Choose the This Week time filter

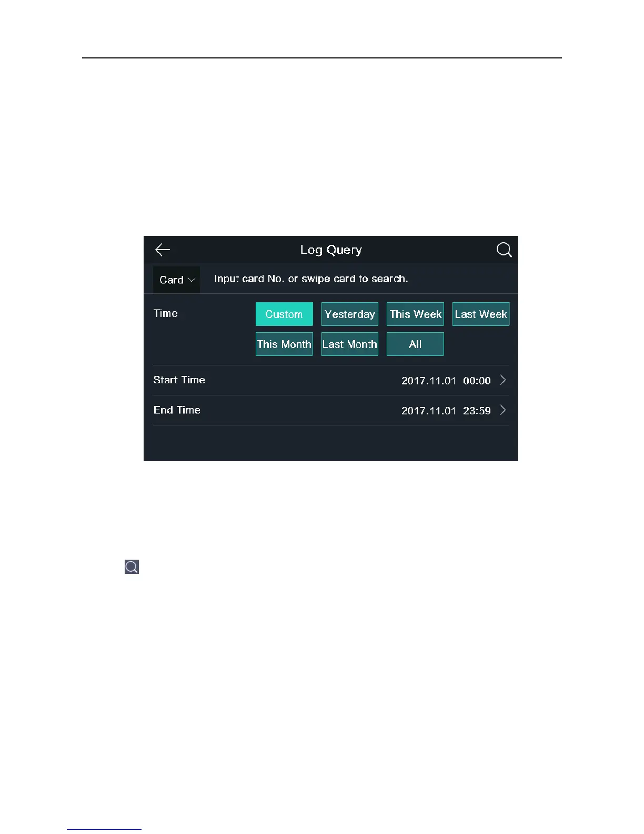pyautogui.click(x=415, y=314)
